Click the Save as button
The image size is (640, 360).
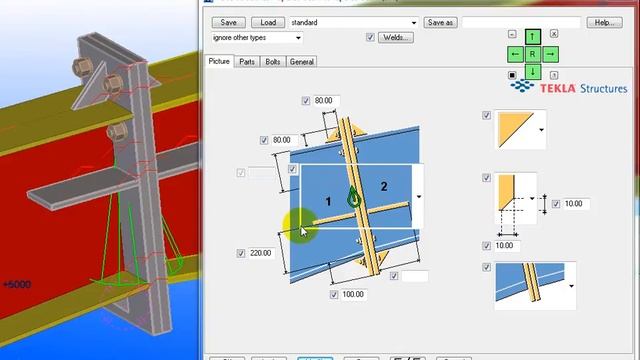(x=441, y=23)
